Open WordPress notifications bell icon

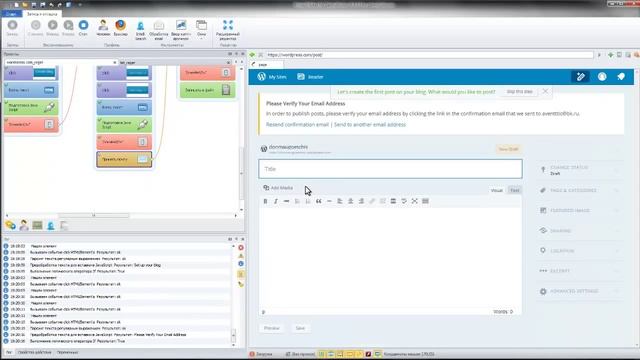coord(621,76)
